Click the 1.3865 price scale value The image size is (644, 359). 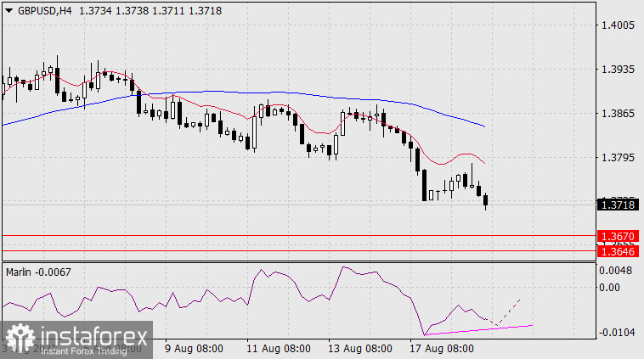(x=617, y=113)
